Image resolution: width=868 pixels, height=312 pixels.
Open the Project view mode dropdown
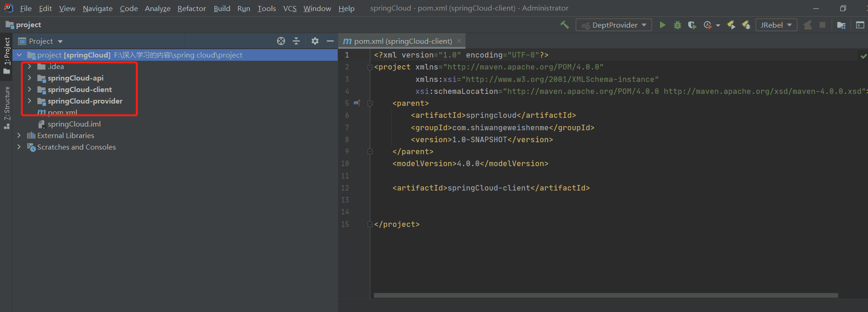[x=40, y=41]
